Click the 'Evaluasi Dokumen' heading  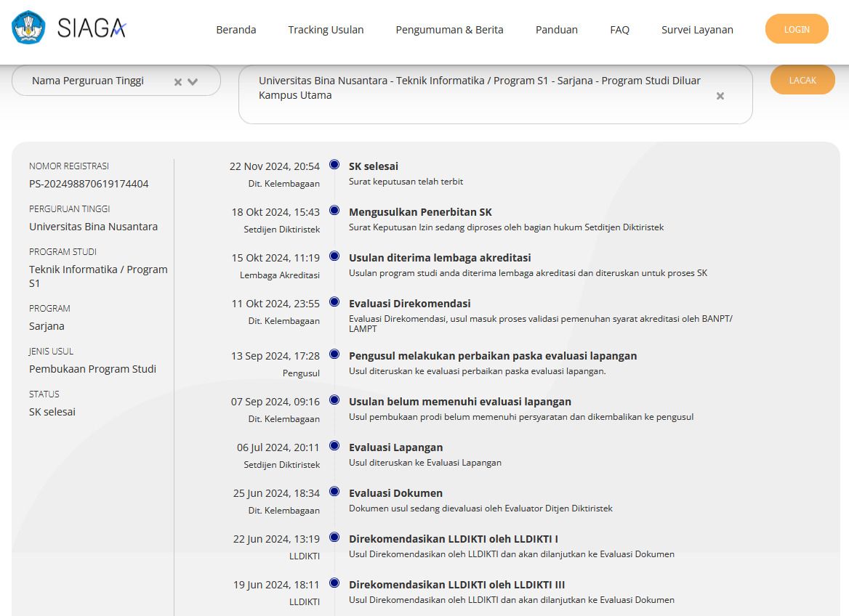[x=396, y=493]
